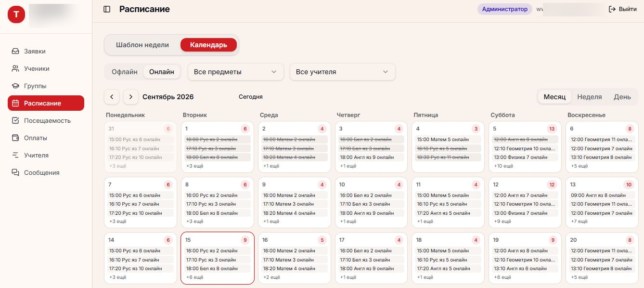644x288 pixels.
Task: Click the red T logo avatar
Action: point(16,15)
